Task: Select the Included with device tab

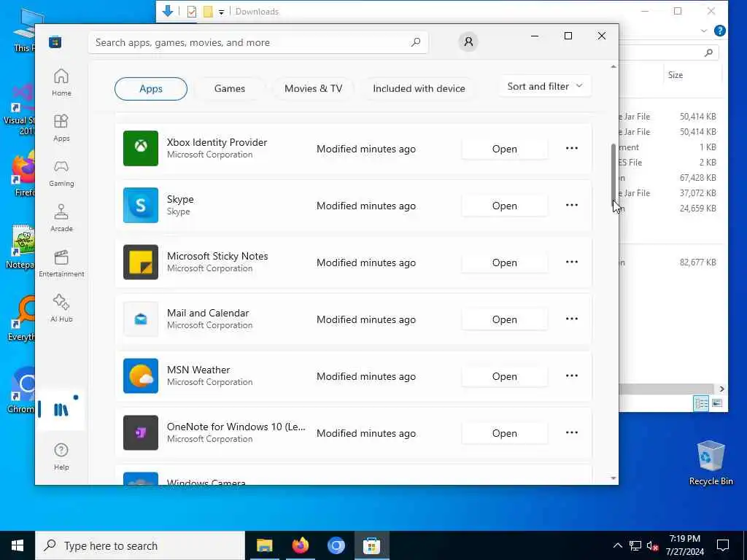Action: coord(419,88)
